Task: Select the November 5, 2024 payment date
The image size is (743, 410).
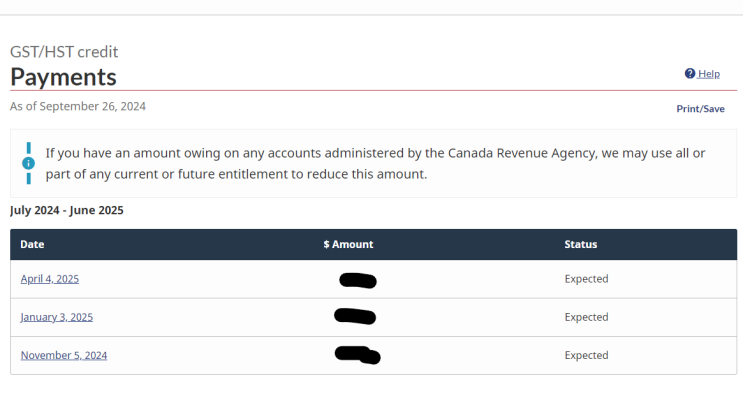Action: [64, 355]
